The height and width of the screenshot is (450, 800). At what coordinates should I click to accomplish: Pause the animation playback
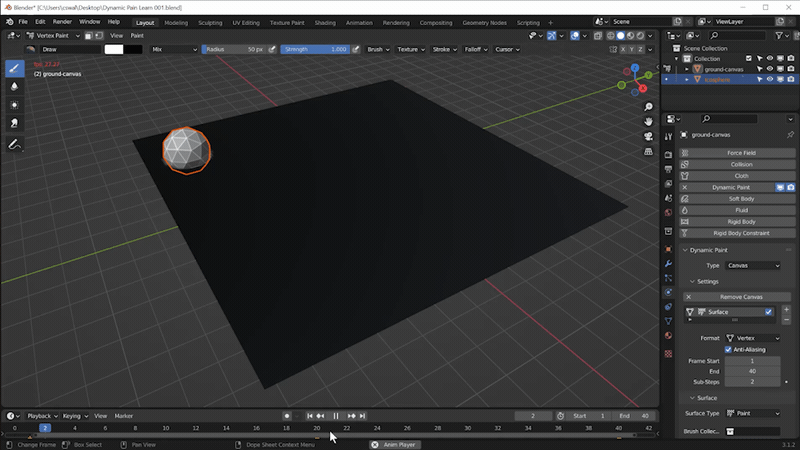tap(336, 416)
